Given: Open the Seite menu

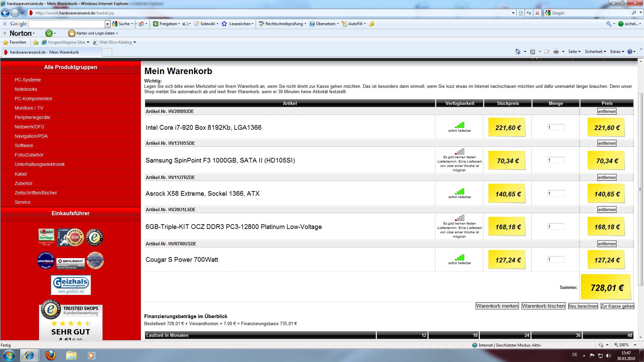Looking at the screenshot, I should 574,52.
